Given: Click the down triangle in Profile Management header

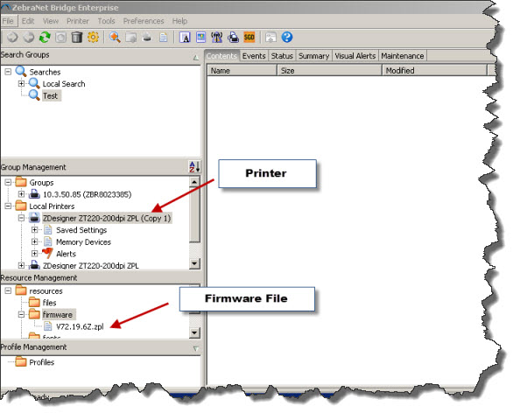Looking at the screenshot, I should [x=196, y=349].
